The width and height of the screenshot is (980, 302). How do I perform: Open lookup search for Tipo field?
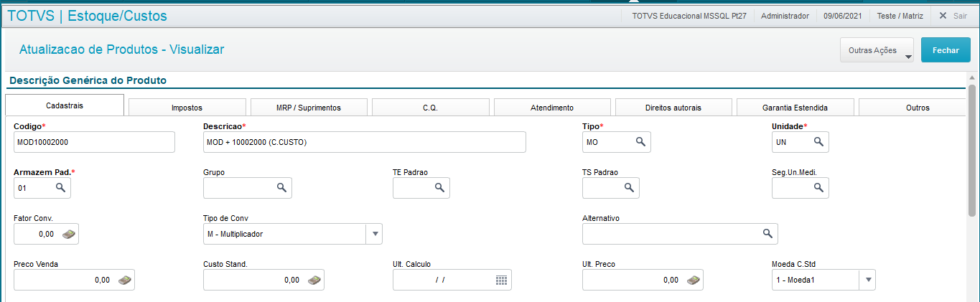point(640,142)
